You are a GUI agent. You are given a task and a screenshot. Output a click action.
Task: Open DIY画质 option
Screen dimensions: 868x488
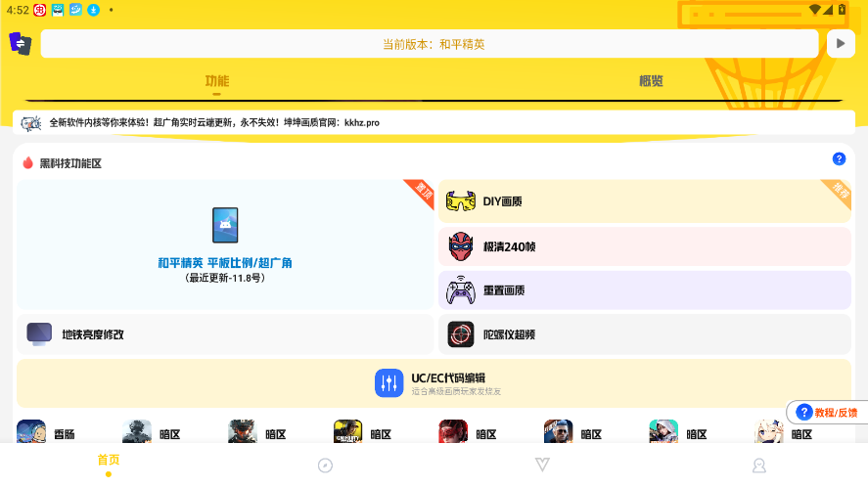[644, 201]
